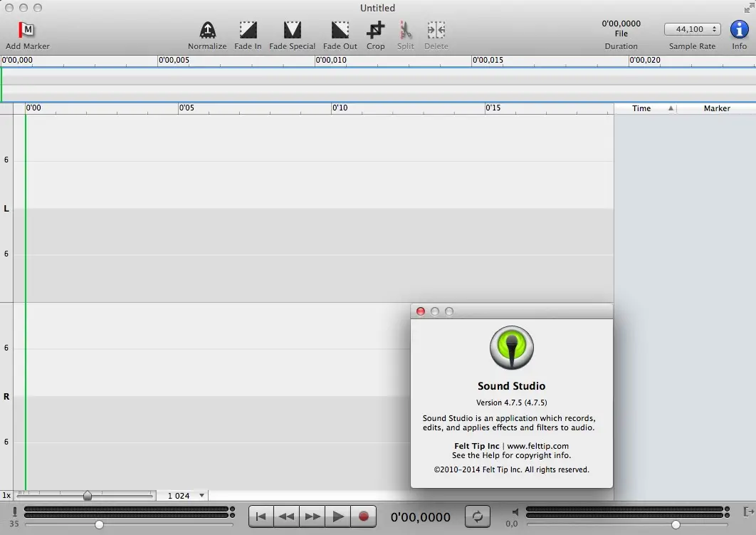Click the playback time display 0'00,0000
This screenshot has height=535, width=756.
coord(421,517)
